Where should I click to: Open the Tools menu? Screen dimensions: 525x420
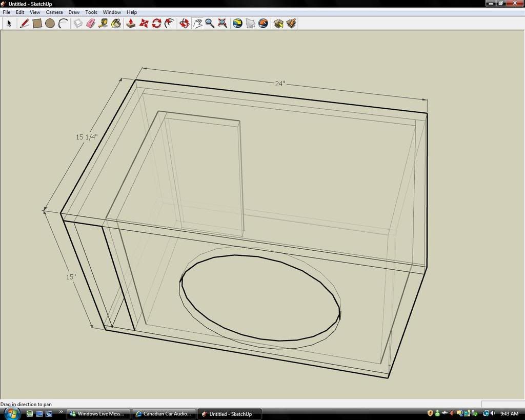point(91,12)
